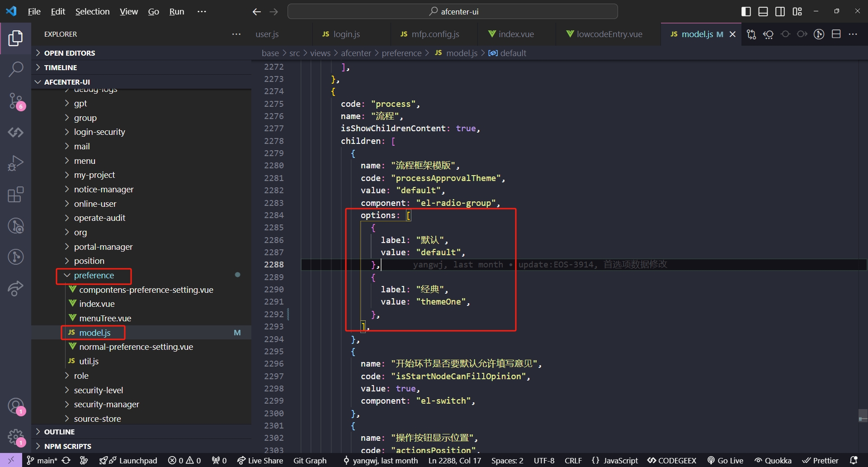The height and width of the screenshot is (467, 868).
Task: Click the notifications bell in status bar
Action: click(x=854, y=460)
